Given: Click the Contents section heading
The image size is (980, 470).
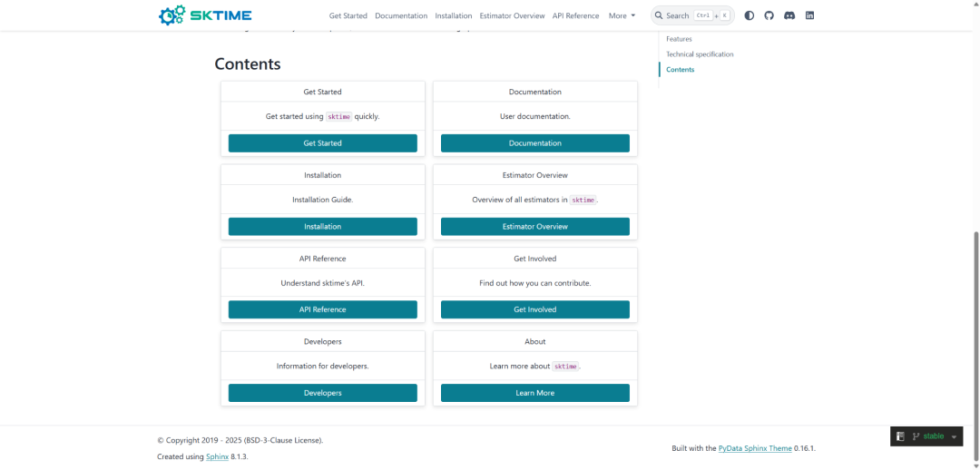Looking at the screenshot, I should pyautogui.click(x=248, y=64).
